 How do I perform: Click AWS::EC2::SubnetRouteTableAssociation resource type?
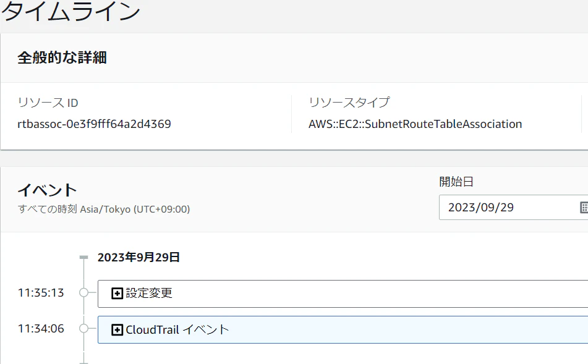pos(415,124)
